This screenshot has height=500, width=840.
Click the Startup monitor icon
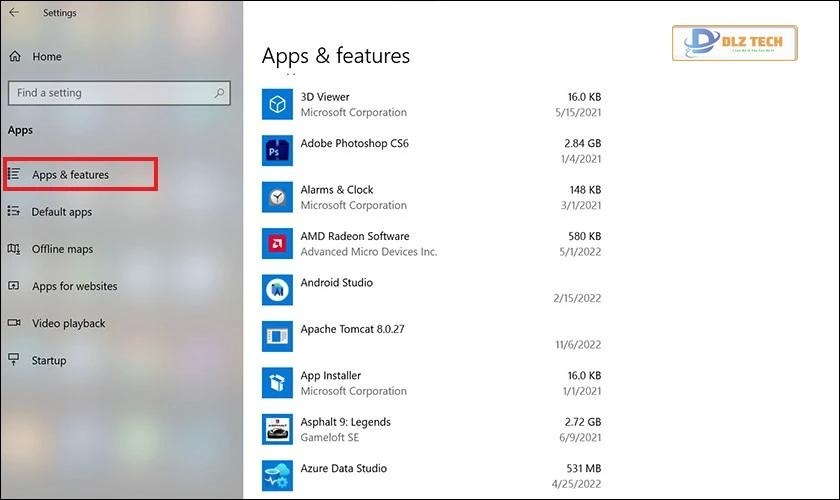pyautogui.click(x=14, y=359)
